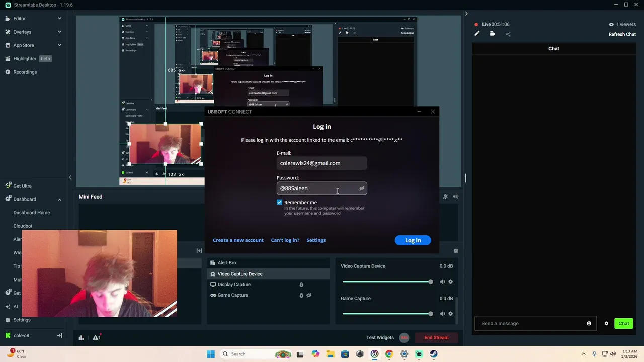Screen dimensions: 644x362
Task: Collapse the Dashboard section chevron
Action: pos(59,199)
